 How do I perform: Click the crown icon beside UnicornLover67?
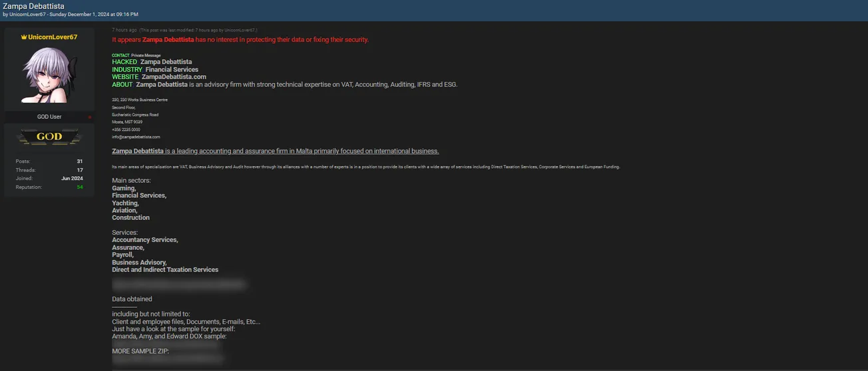point(24,37)
